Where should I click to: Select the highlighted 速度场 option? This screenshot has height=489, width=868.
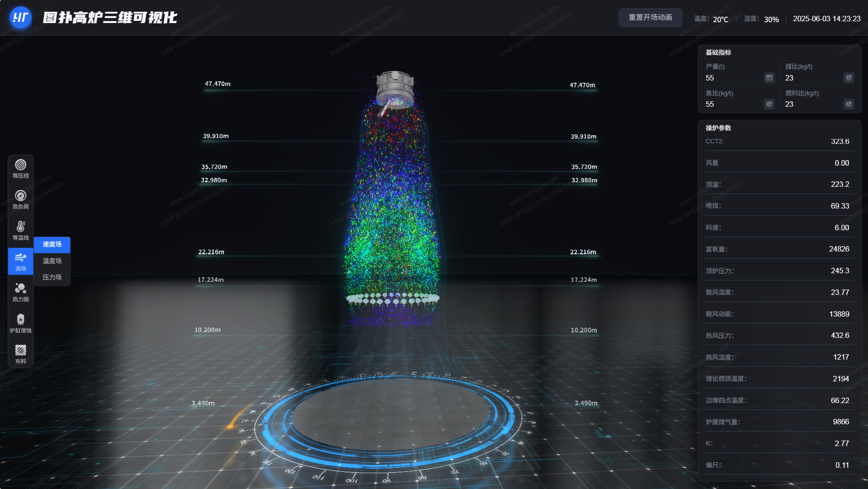tap(52, 245)
